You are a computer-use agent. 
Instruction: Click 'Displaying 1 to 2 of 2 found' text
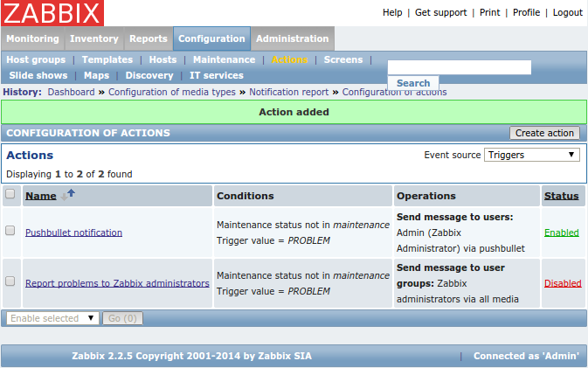[x=69, y=174]
